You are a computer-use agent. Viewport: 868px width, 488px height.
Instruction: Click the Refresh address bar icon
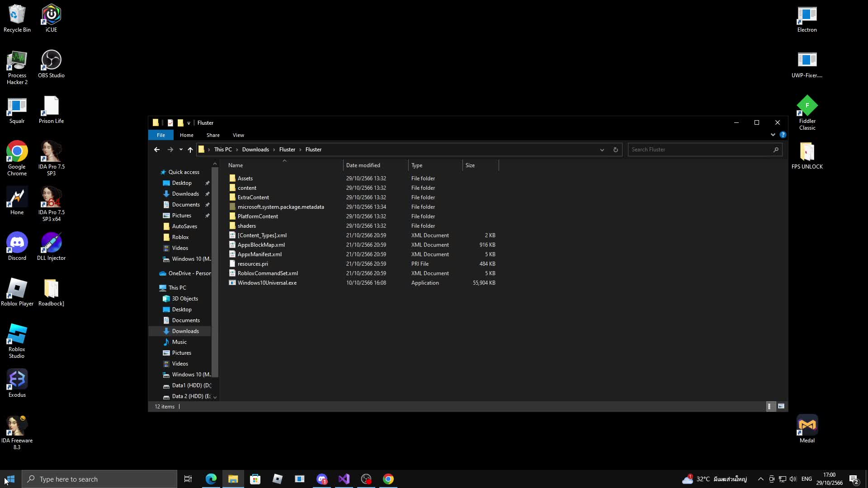[615, 150]
